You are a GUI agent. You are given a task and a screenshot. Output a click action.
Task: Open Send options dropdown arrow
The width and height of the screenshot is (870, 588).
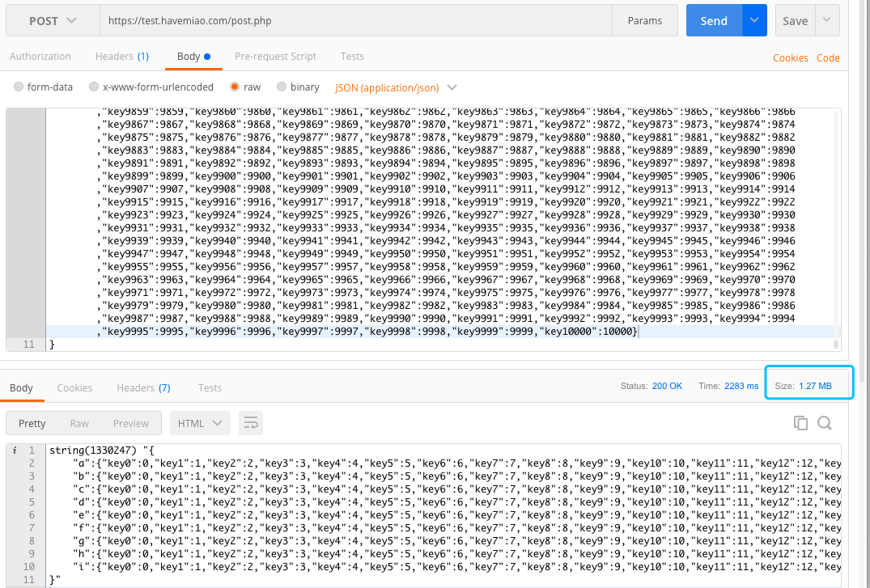pyautogui.click(x=754, y=20)
